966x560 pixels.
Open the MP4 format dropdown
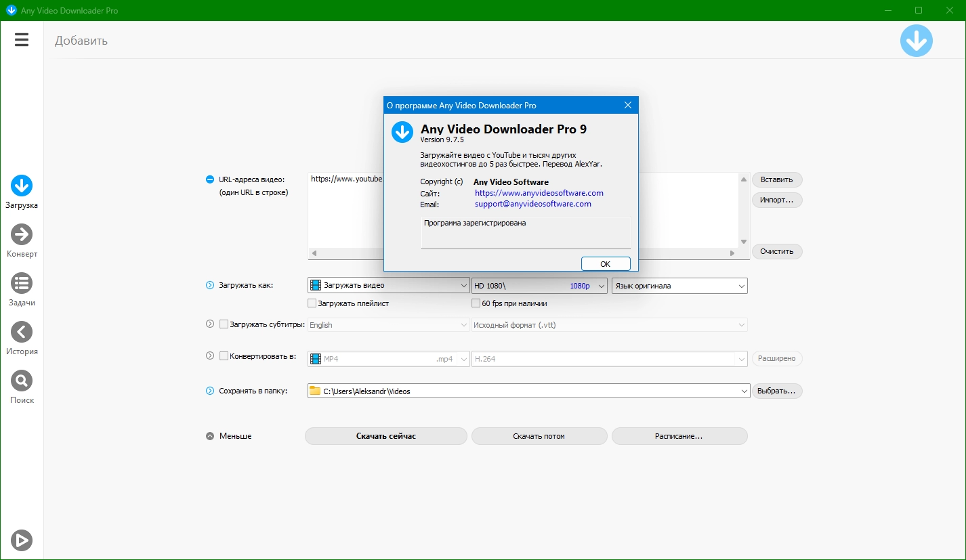(x=389, y=359)
